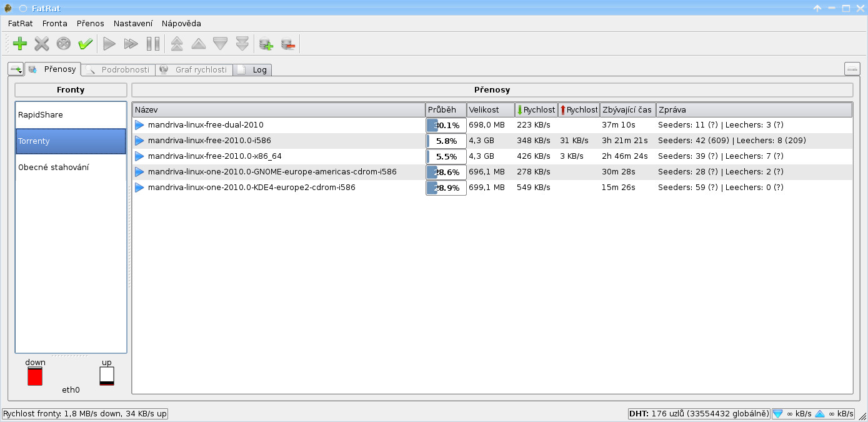Screen dimensions: 868x422
Task: Click the Add queue icon with plus
Action: (x=266, y=44)
